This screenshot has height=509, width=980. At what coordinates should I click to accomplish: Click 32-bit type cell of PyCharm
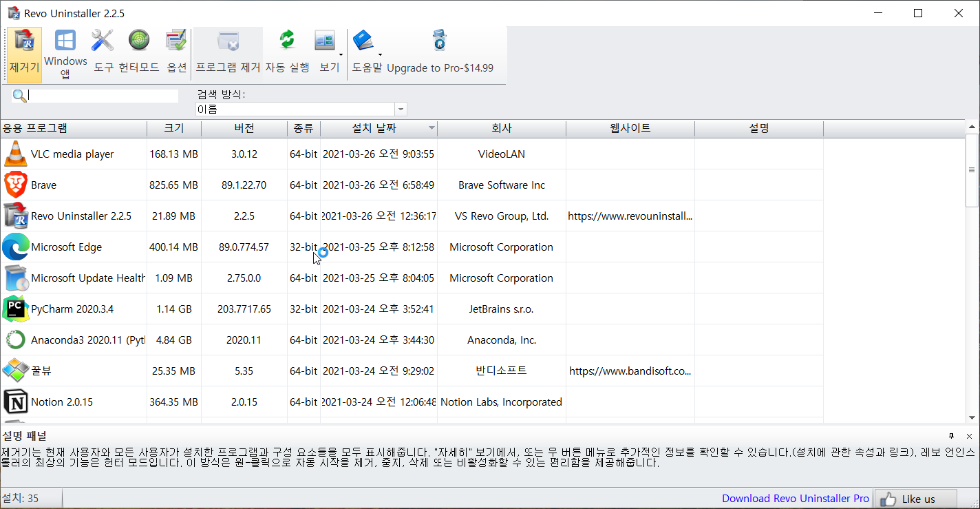coord(303,309)
